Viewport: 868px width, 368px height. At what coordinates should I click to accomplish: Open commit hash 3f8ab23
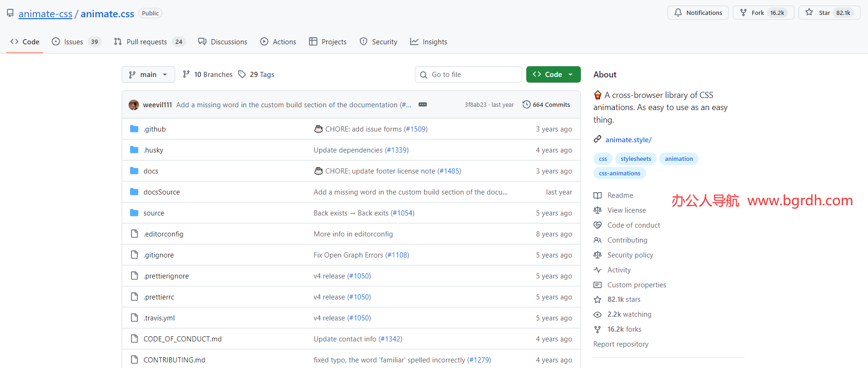[475, 105]
